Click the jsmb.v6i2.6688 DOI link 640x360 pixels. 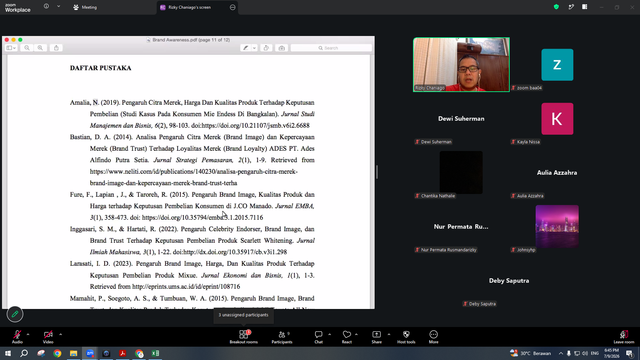[x=256, y=125]
